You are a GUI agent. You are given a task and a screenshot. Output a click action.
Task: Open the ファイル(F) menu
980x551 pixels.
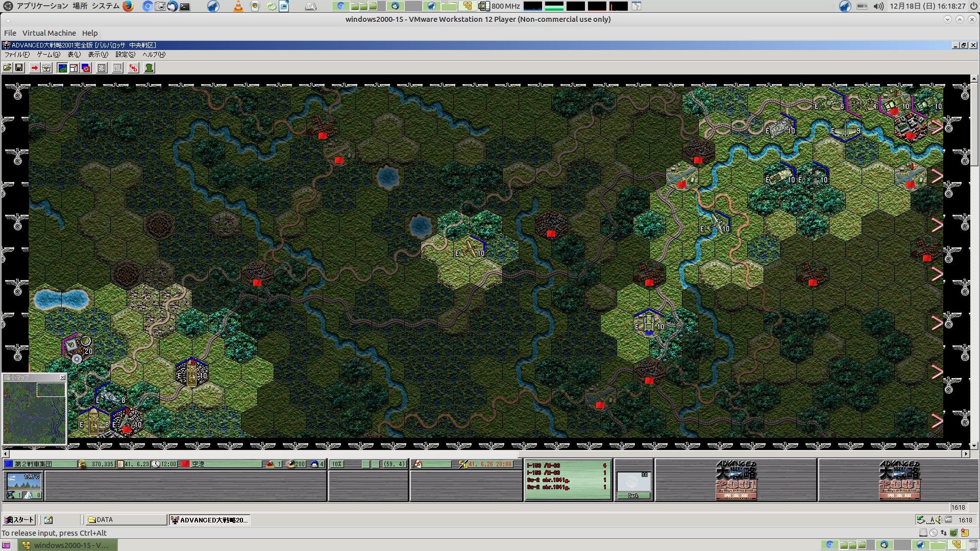point(17,55)
